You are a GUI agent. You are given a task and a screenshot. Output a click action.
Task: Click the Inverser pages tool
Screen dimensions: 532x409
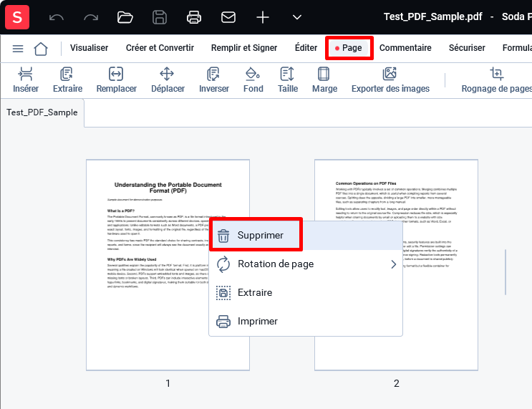tap(214, 80)
